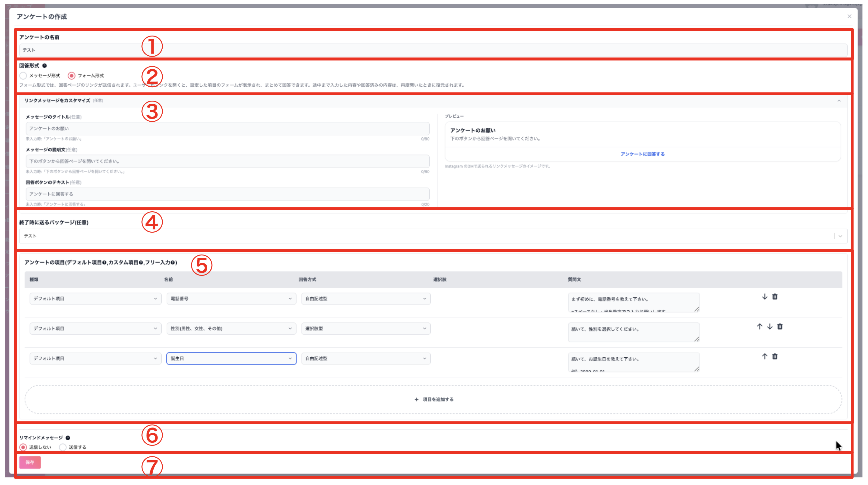The height and width of the screenshot is (485, 868).
Task: Open the 性別(男性、女性、その他) name dropdown
Action: click(231, 328)
